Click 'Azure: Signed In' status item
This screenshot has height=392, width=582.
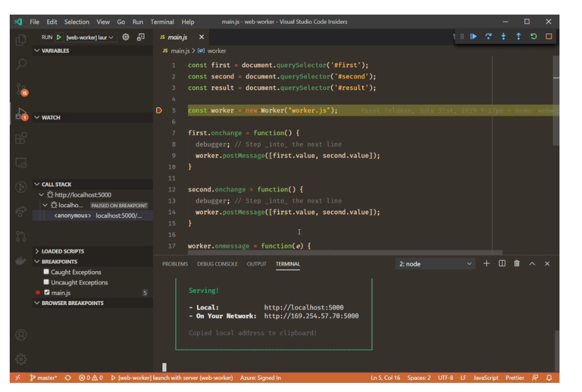tap(260, 377)
